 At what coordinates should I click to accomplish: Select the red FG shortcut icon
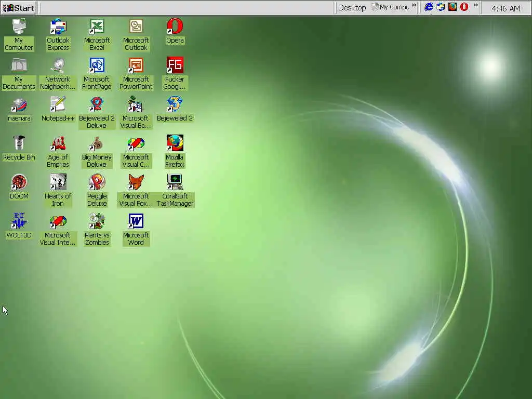pyautogui.click(x=175, y=65)
